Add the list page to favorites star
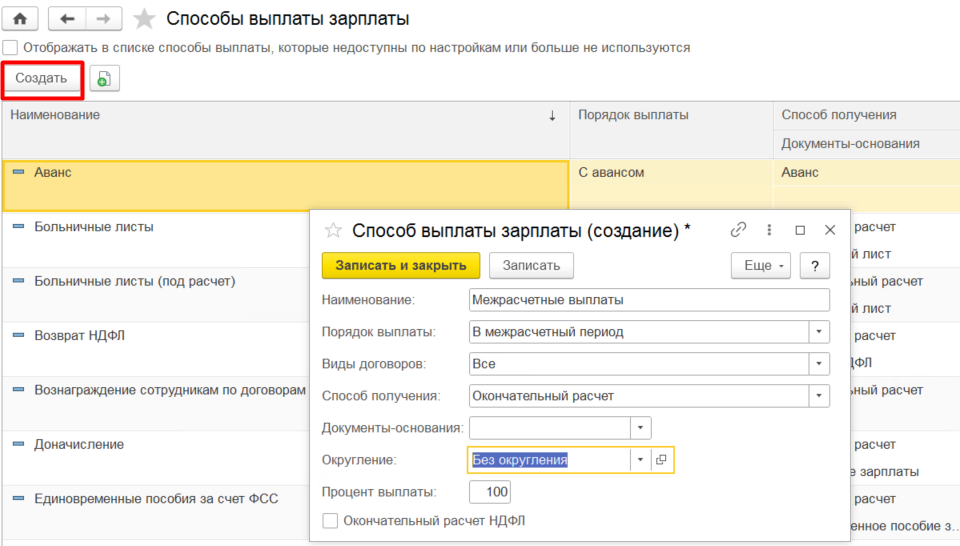The width and height of the screenshot is (960, 546). (x=145, y=19)
